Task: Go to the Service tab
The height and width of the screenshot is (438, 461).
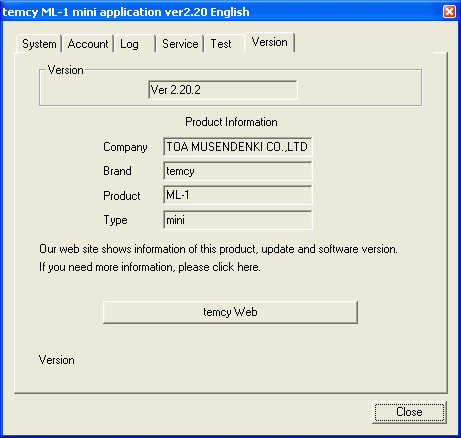Action: 180,44
